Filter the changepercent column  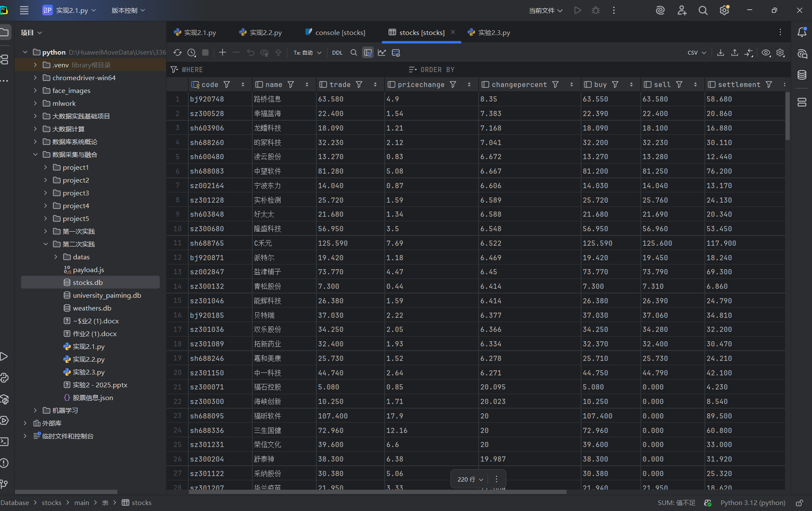(x=555, y=84)
